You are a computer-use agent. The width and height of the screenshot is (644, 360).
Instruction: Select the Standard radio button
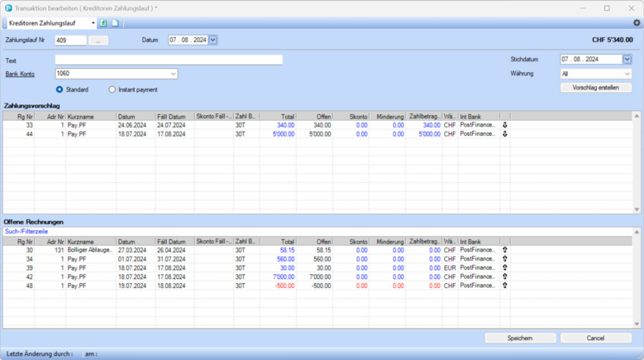pos(60,89)
